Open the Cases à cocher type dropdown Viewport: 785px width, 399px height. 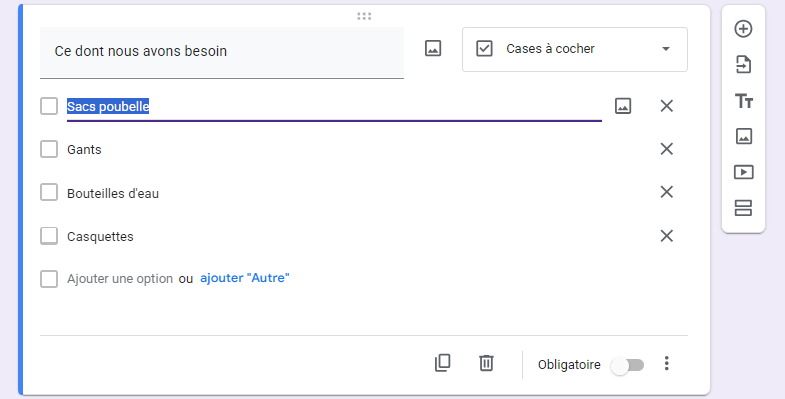pos(575,49)
